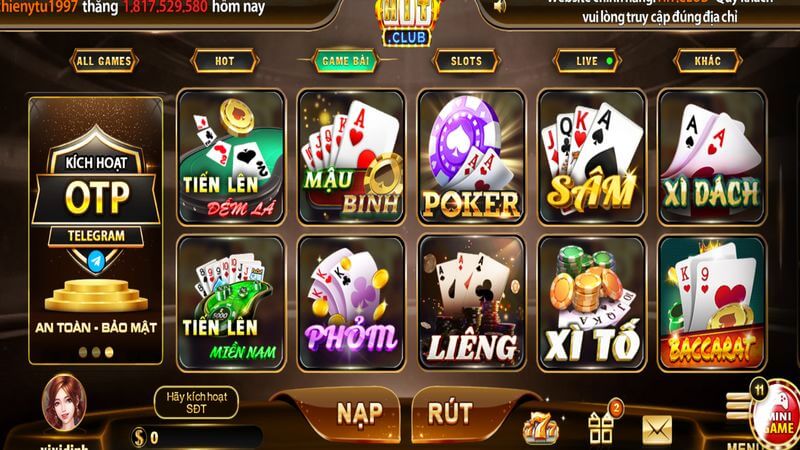Open the Khác category tab

pyautogui.click(x=708, y=61)
